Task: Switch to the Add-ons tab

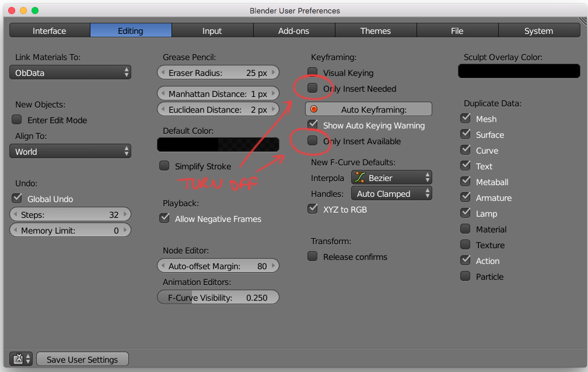Action: click(293, 30)
